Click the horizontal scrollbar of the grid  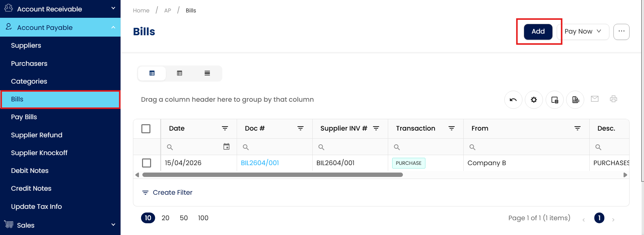point(272,175)
